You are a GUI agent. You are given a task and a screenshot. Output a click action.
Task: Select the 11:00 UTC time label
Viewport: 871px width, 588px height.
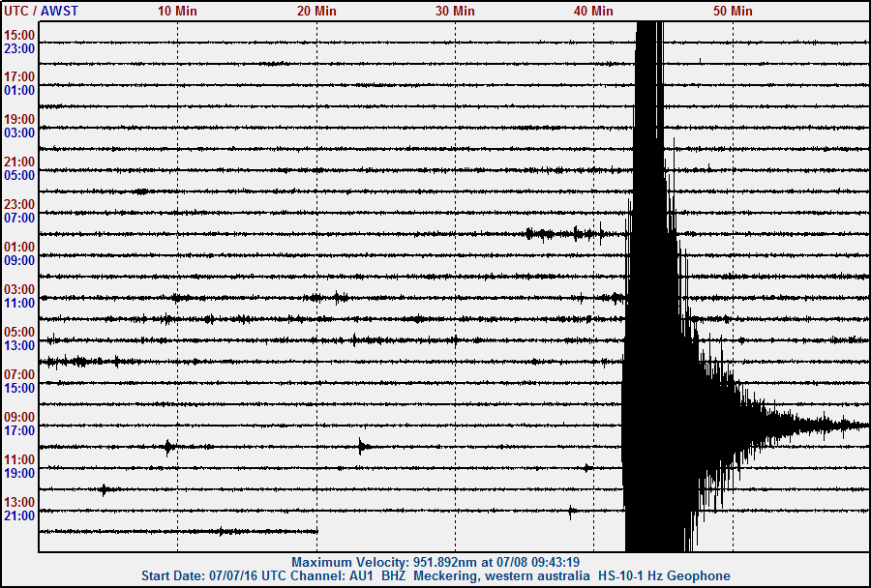[x=19, y=459]
